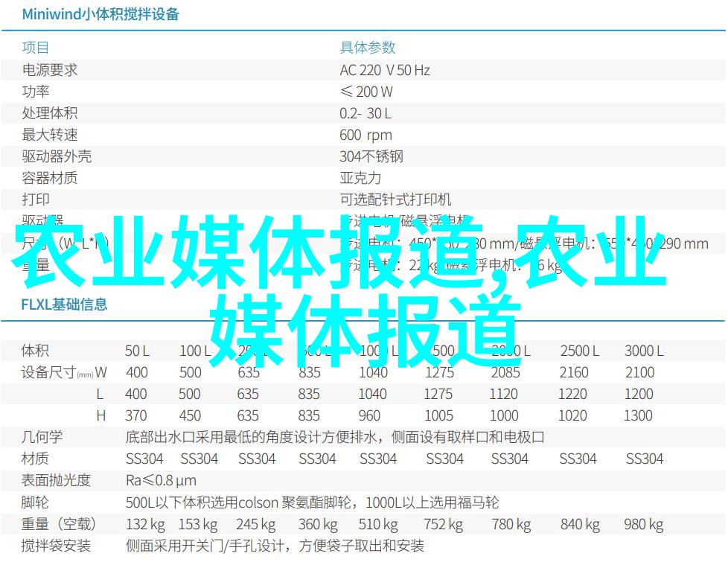Image resolution: width=728 pixels, height=565 pixels.
Task: Select the 980 kg empty weight value
Action: [x=645, y=524]
